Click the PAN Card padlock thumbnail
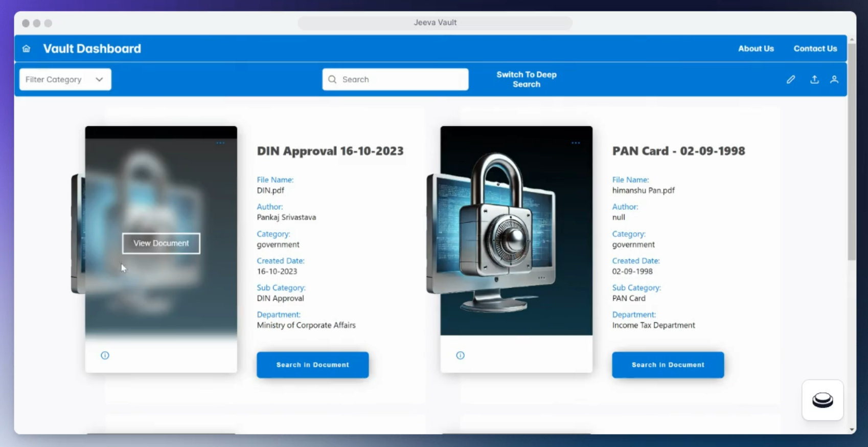 (516, 231)
